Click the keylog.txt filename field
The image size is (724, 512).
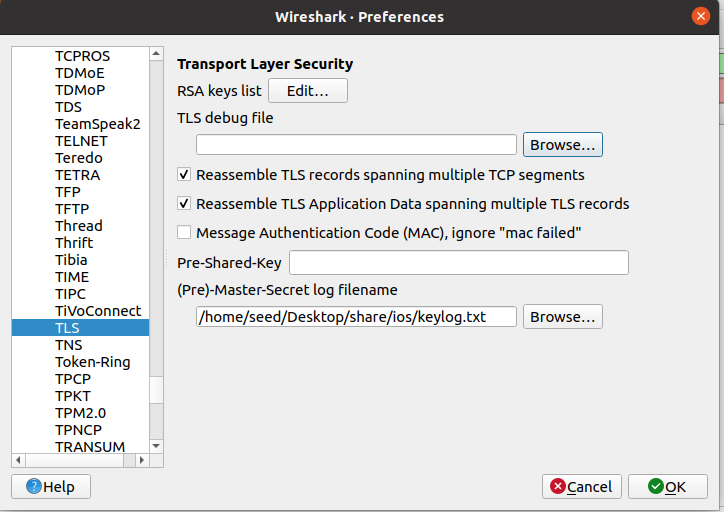(x=356, y=317)
